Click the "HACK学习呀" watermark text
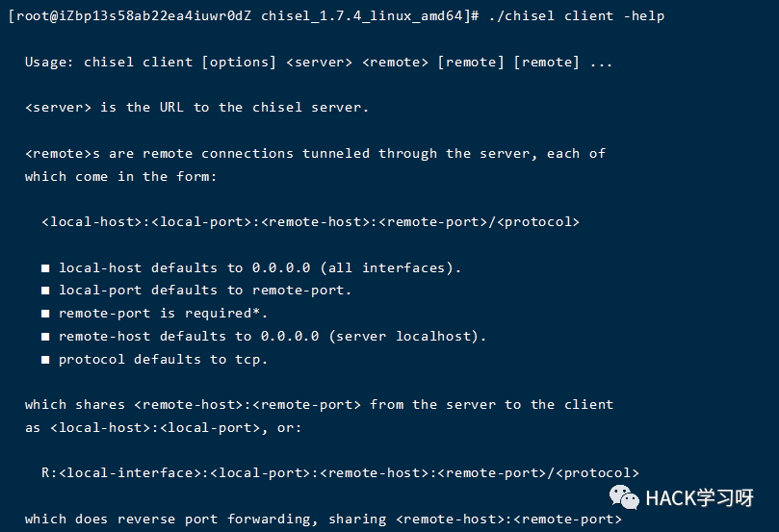 [x=699, y=497]
